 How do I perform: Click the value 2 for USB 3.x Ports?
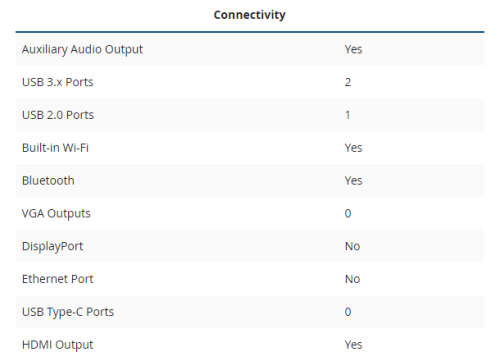(348, 82)
